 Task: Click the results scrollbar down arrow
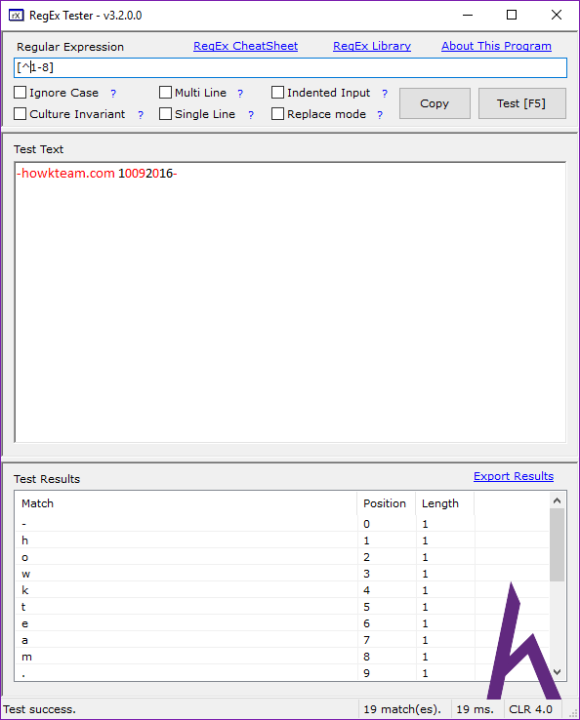[557, 672]
